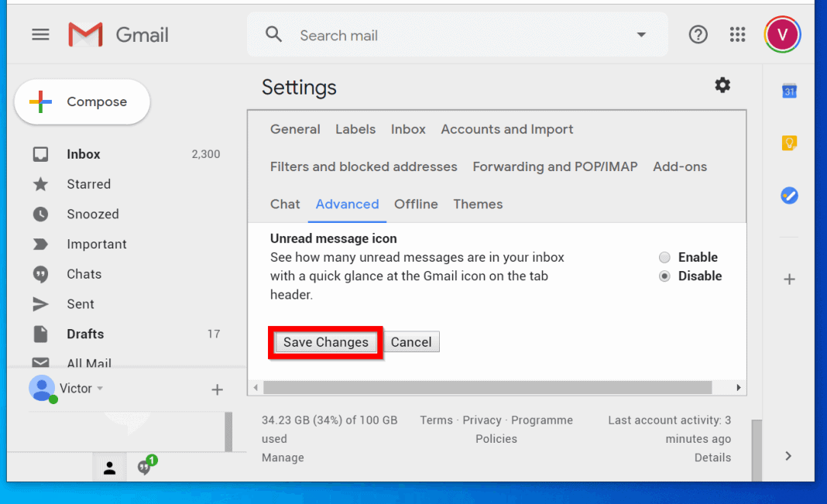
Task: Open the main menu hamburger icon
Action: click(x=40, y=35)
